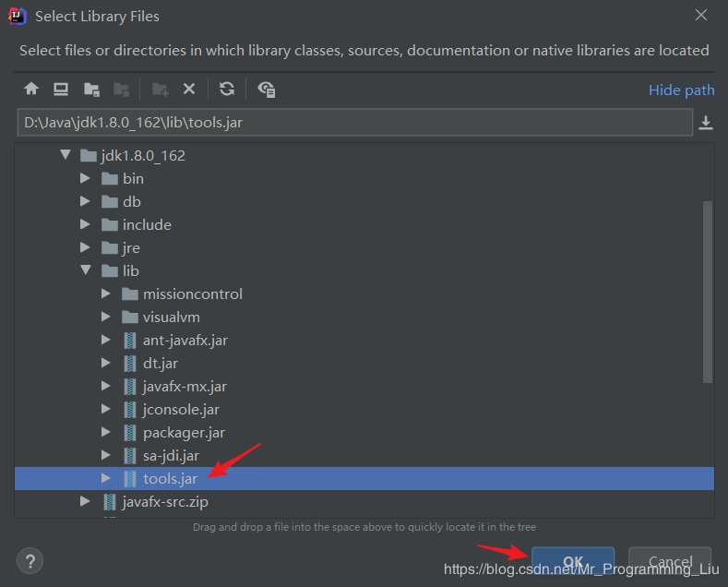Click the Delete X toolbar icon
Viewport: 728px width, 587px height.
[x=189, y=89]
